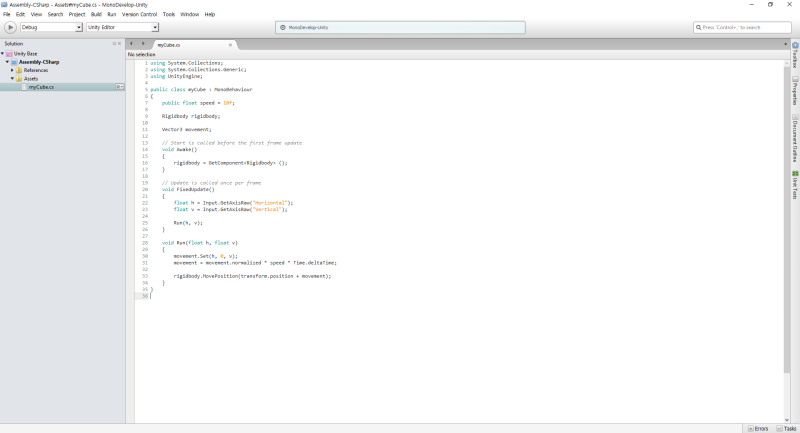Screen dimensions: 800x433
Task: Click the Assets folder icon
Action: click(x=19, y=79)
